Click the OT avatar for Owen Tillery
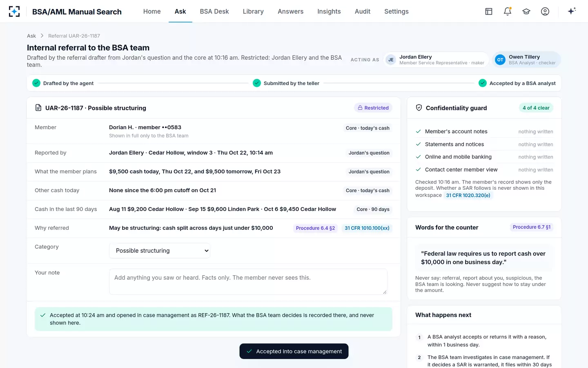Image resolution: width=588 pixels, height=368 pixels. [x=500, y=60]
